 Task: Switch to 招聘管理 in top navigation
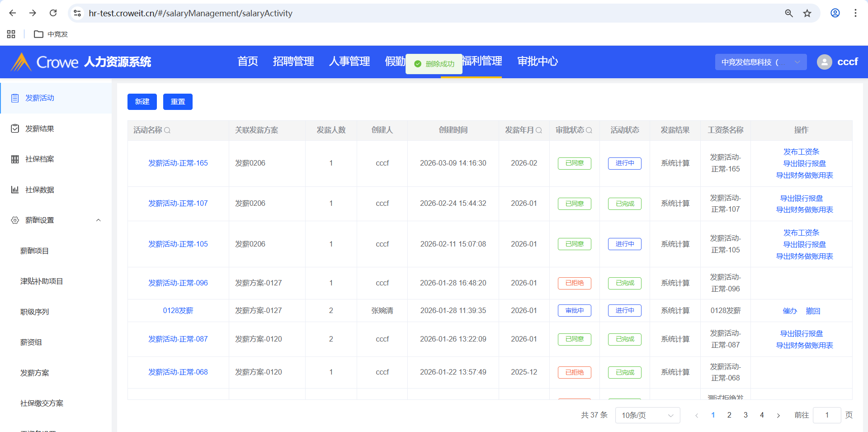click(x=293, y=62)
